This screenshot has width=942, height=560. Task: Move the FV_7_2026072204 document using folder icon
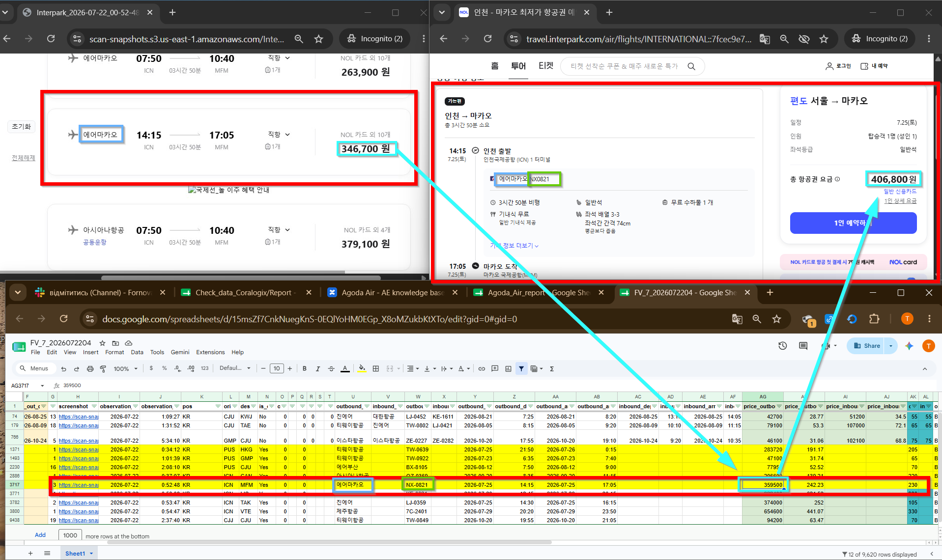pos(115,343)
